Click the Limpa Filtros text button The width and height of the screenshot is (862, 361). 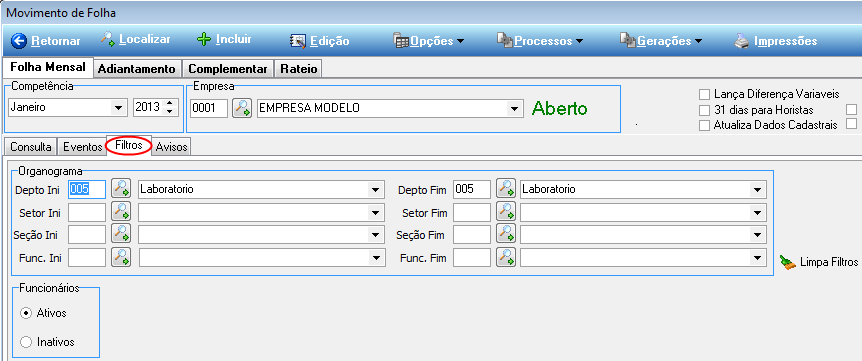(x=829, y=262)
